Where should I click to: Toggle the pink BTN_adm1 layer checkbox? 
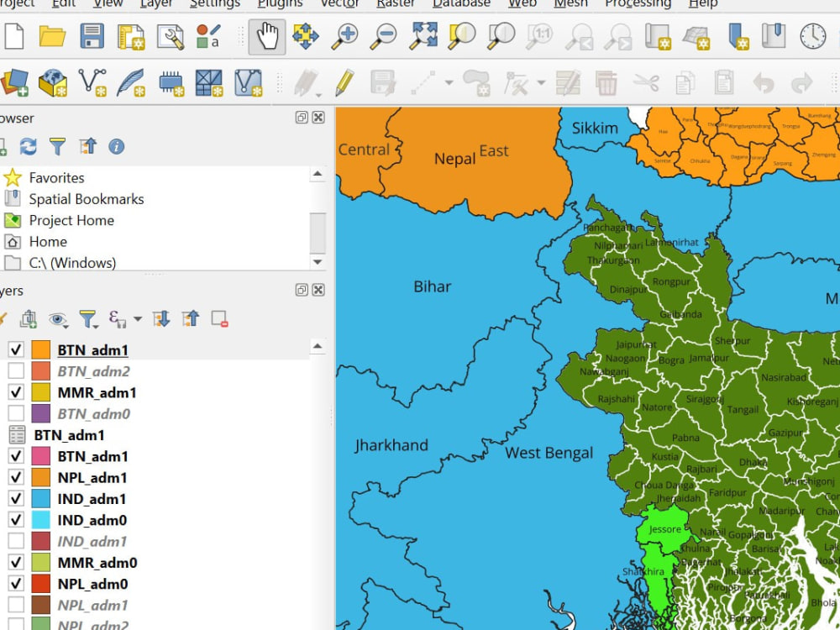click(16, 456)
